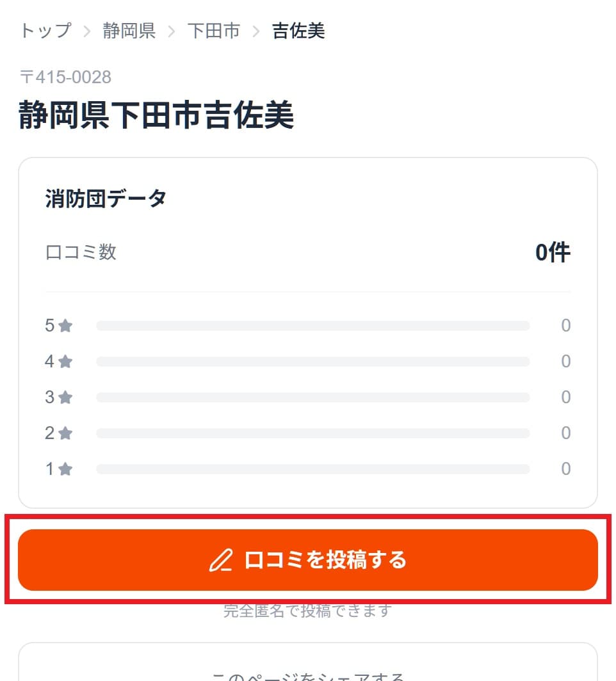The height and width of the screenshot is (681, 616).
Task: Open the 消防団データ panel header
Action: [x=105, y=198]
